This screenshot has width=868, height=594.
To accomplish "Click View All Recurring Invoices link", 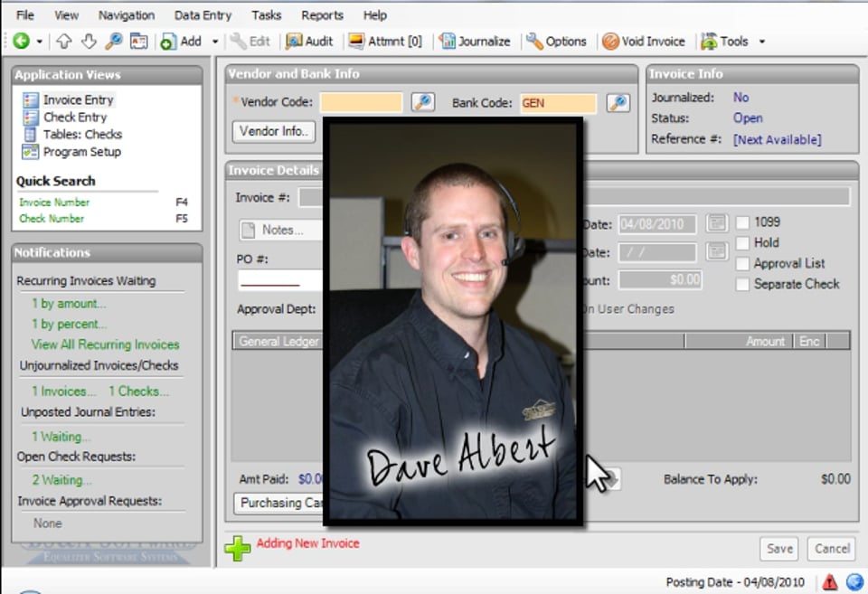I will [x=105, y=344].
